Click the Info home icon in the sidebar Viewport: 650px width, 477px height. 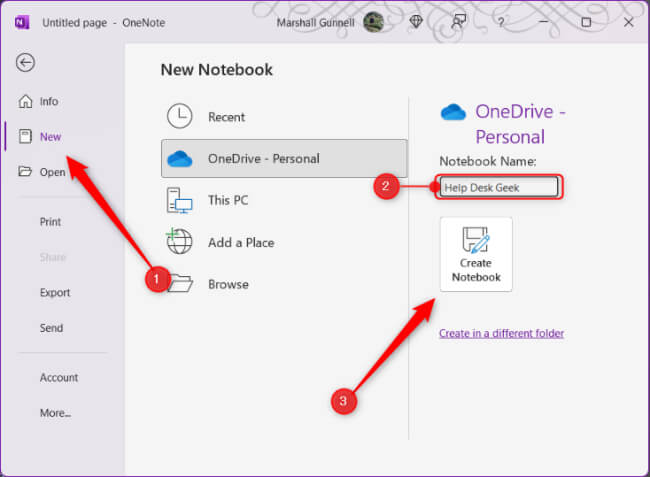tap(25, 101)
